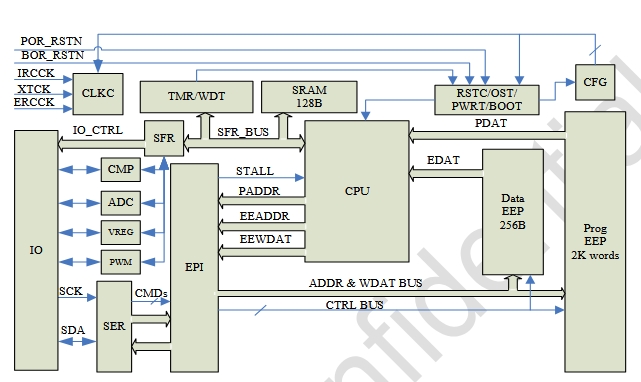Click the PWM block
The image size is (641, 382).
pos(121,262)
